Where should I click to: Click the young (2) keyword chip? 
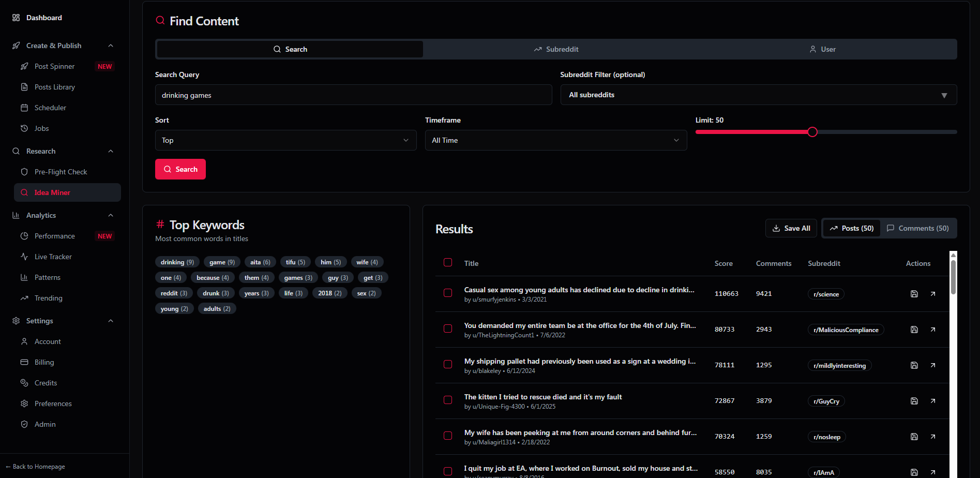tap(174, 309)
